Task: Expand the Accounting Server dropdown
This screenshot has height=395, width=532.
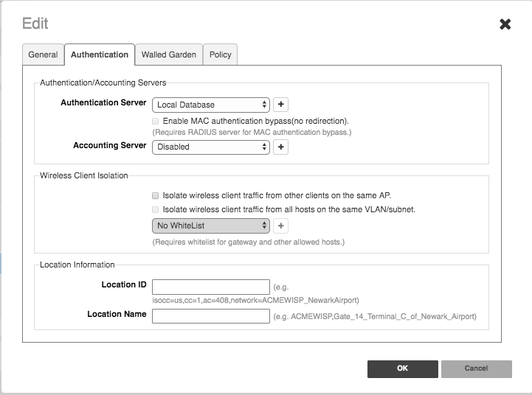Action: 211,147
